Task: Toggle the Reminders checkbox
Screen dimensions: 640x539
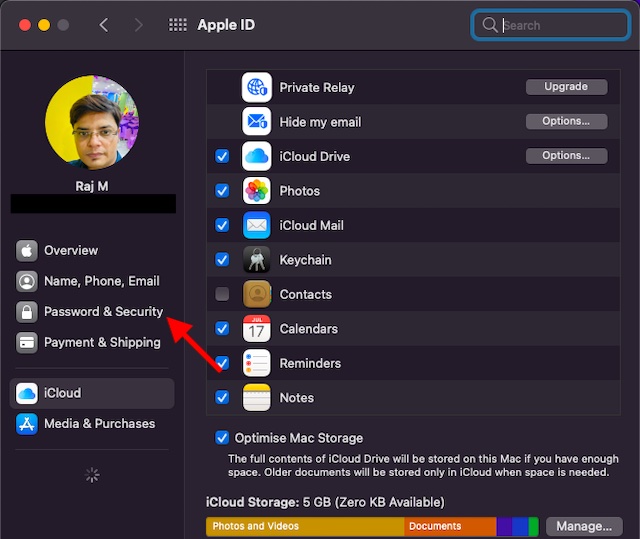Action: pyautogui.click(x=222, y=363)
